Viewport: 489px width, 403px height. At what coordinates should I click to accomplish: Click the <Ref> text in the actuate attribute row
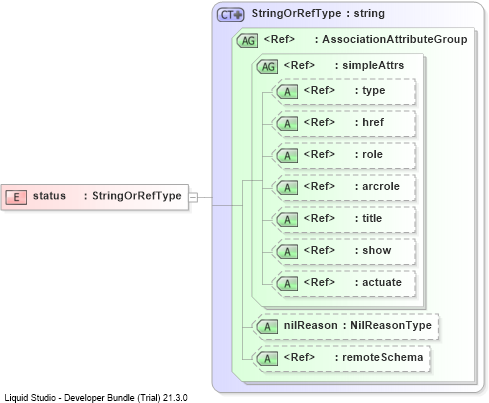tap(319, 282)
